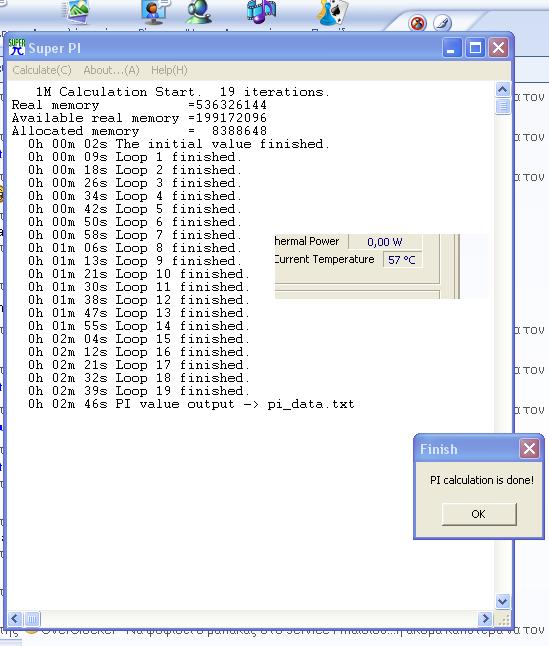The height and width of the screenshot is (646, 549).
Task: Click the 'PI calculation is done!' message
Action: point(481,480)
